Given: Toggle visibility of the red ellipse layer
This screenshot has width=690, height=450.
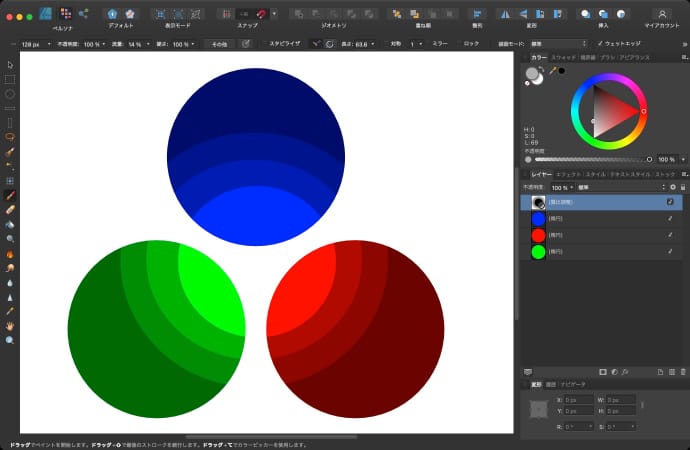Looking at the screenshot, I should pos(671,235).
